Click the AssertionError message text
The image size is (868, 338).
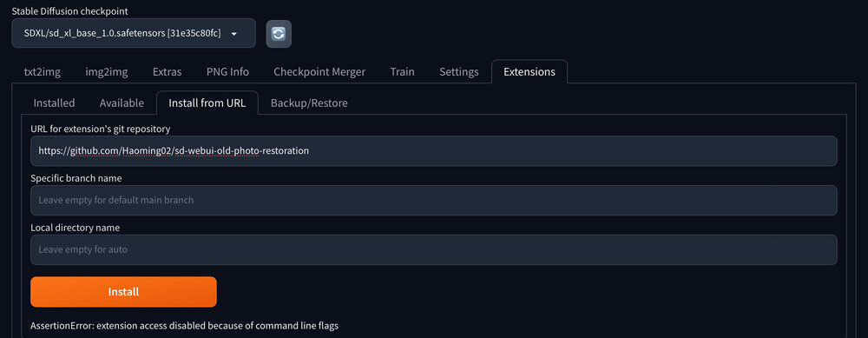pos(184,326)
